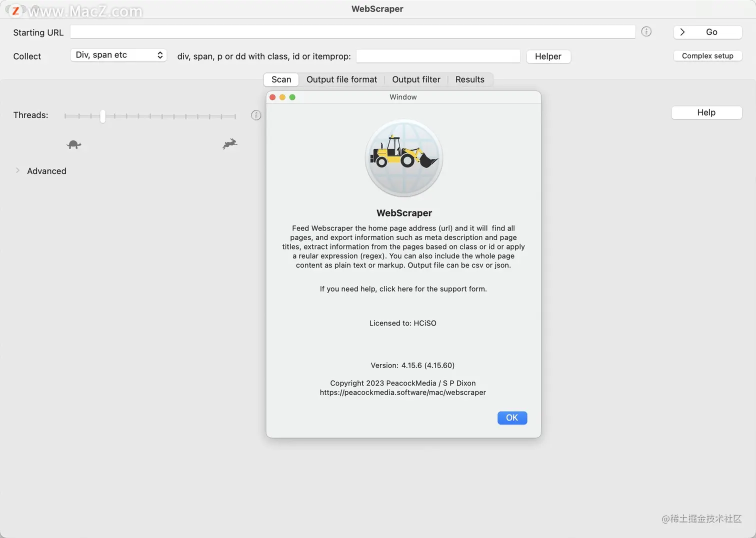
Task: Click the Help button
Action: [706, 112]
